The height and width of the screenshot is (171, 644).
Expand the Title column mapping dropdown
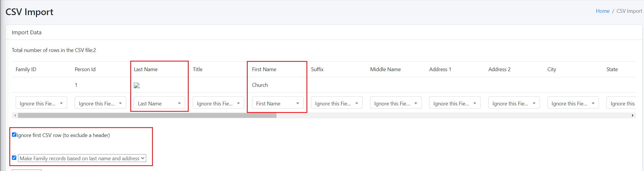[218, 103]
